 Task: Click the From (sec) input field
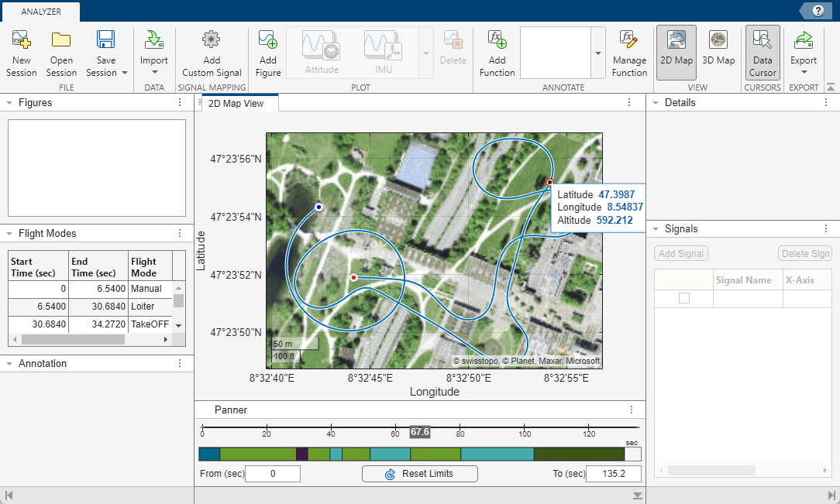272,473
